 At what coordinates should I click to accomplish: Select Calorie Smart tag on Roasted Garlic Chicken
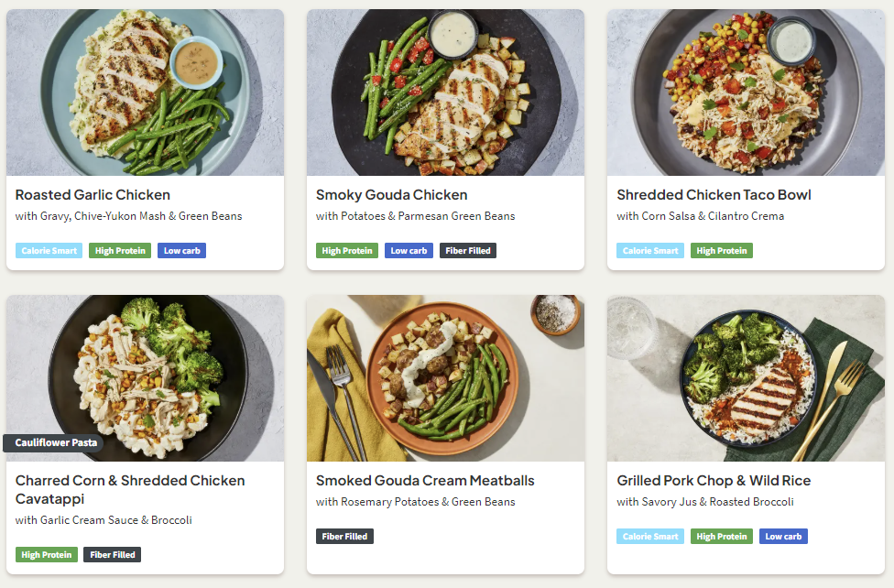(49, 251)
